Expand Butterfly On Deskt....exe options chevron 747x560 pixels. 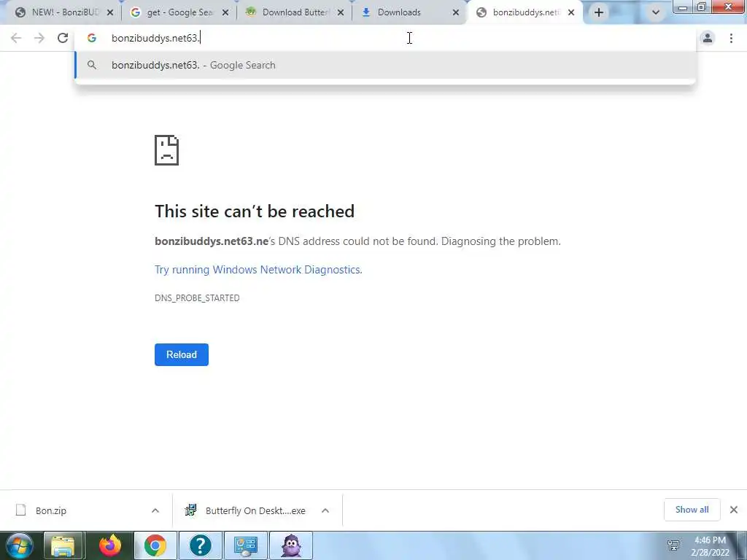tap(325, 510)
